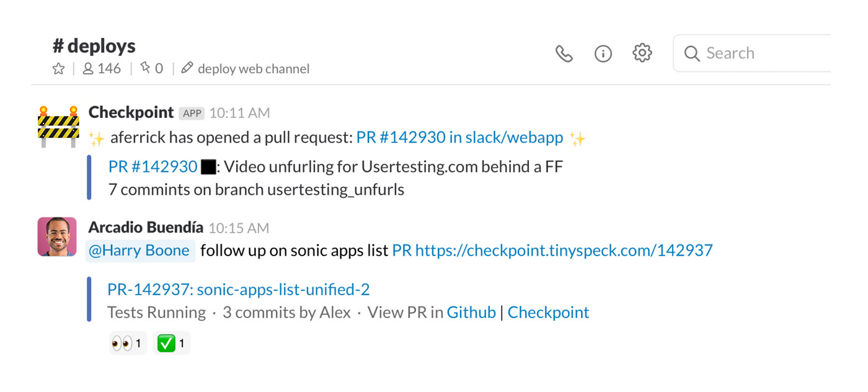
Task: Click the @Harry Boone mention
Action: (x=139, y=251)
